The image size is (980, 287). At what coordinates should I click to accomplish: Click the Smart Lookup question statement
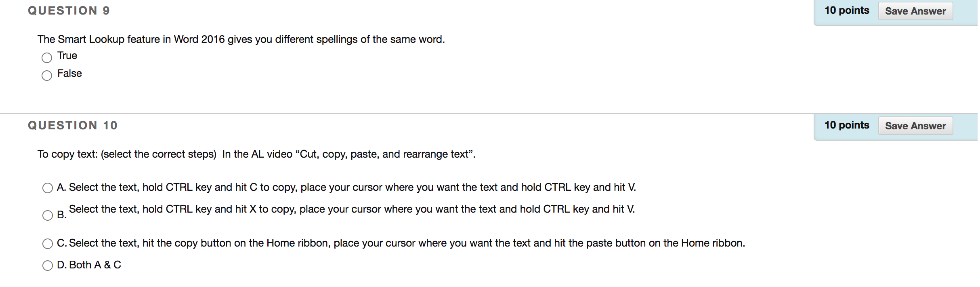click(x=241, y=39)
